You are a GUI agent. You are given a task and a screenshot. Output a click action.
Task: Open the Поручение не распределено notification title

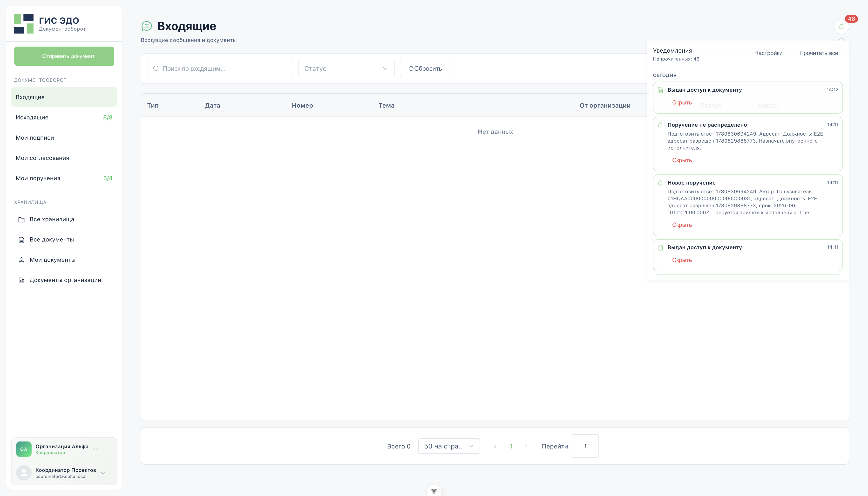coord(707,125)
